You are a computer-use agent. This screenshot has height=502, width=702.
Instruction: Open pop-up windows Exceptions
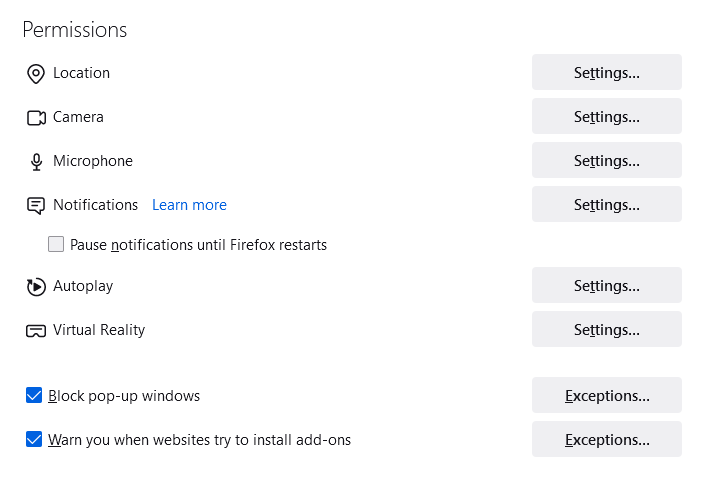(x=606, y=396)
